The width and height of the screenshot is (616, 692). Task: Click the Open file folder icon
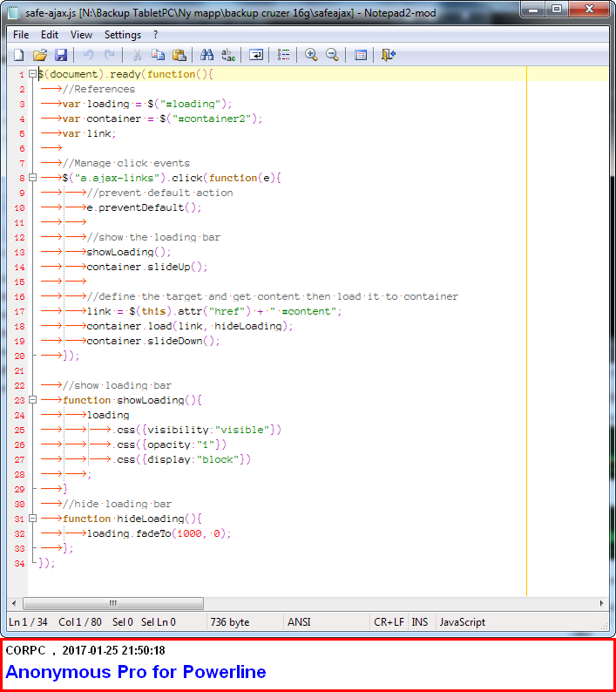coord(40,55)
